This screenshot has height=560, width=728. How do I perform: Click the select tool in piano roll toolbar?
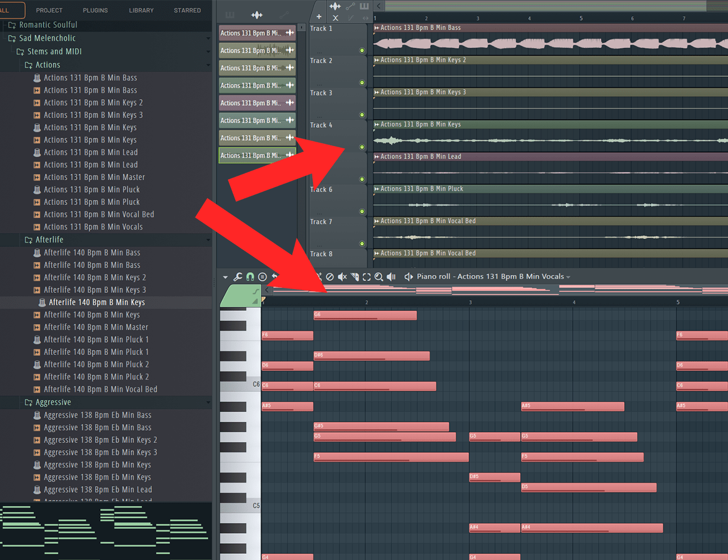pyautogui.click(x=367, y=277)
